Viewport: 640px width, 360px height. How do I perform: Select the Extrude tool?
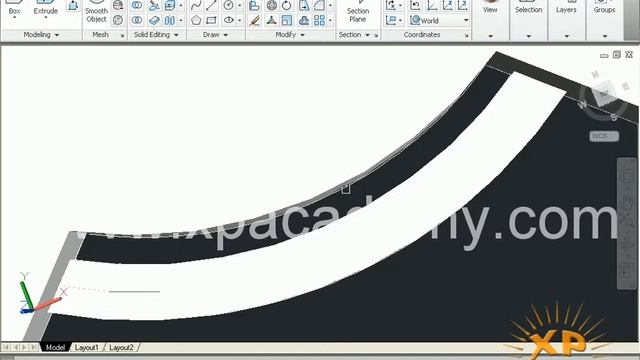coord(45,7)
